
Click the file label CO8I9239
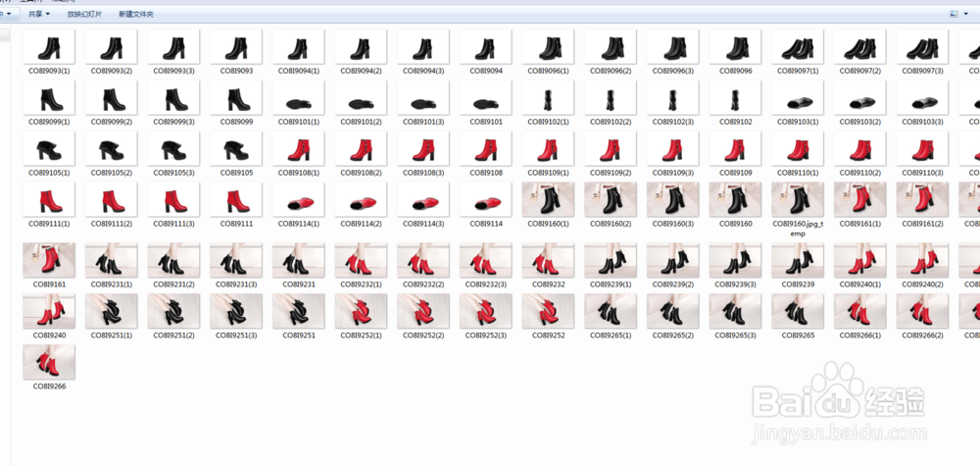pyautogui.click(x=798, y=284)
